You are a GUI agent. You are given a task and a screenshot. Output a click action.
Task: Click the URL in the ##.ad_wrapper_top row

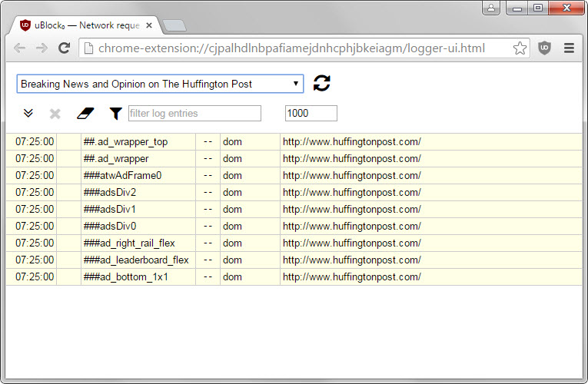click(x=352, y=141)
